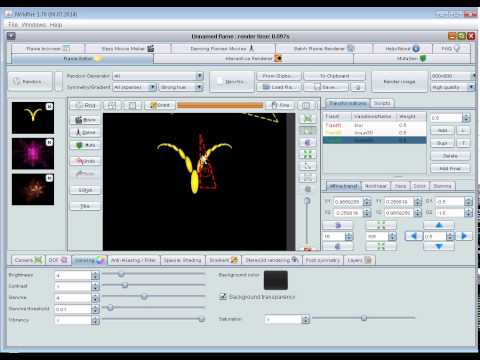Click the move right blue arrow
The image size is (480, 360).
point(464,236)
